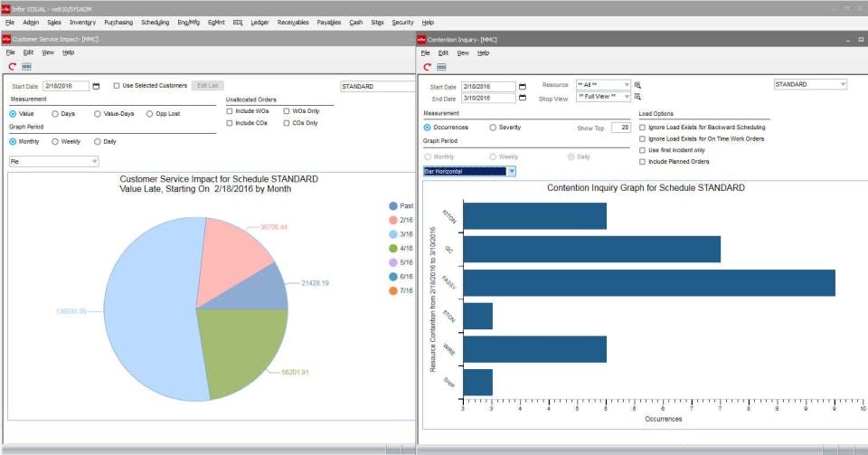Screen dimensions: 868x455
Task: Click the Edit List button
Action: 207,86
